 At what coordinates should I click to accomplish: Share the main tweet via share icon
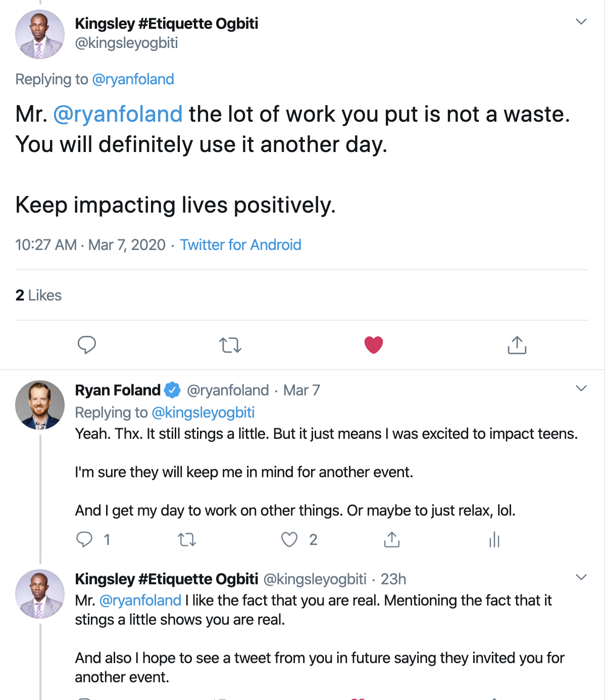click(x=517, y=345)
